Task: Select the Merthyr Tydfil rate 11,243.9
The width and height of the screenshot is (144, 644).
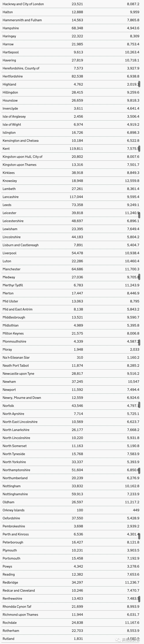Action: (132, 285)
